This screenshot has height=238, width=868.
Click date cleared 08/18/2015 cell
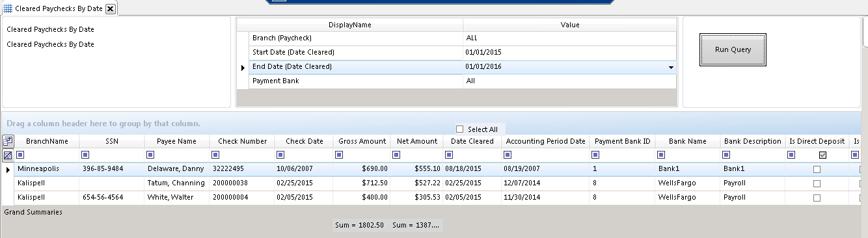tap(472, 169)
